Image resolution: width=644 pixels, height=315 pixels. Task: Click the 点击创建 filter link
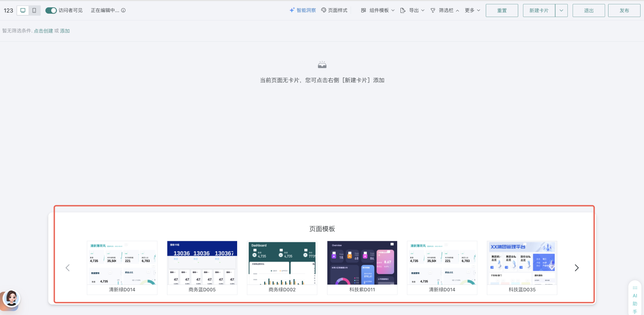tap(43, 31)
